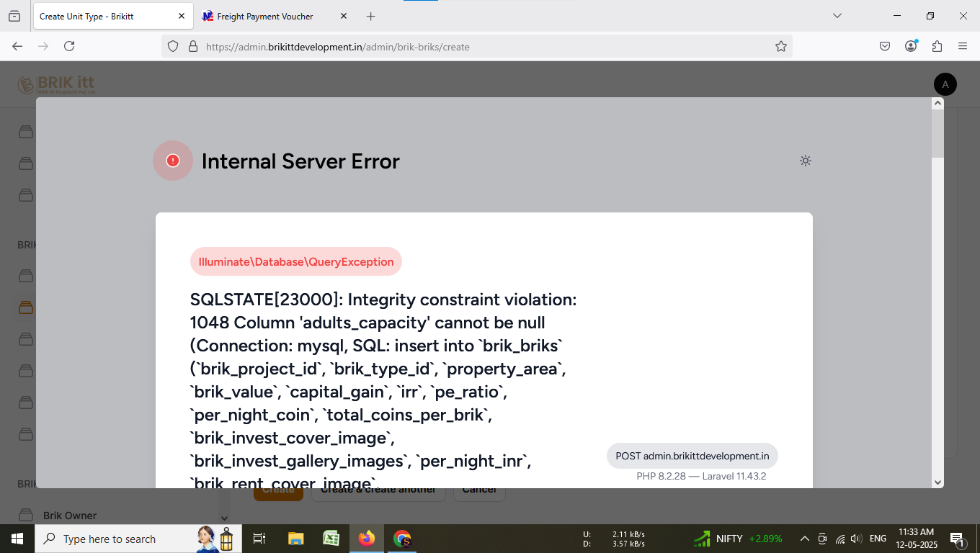Click the Firefox View icon in tab bar
This screenshot has height=553, width=980.
pos(14,16)
